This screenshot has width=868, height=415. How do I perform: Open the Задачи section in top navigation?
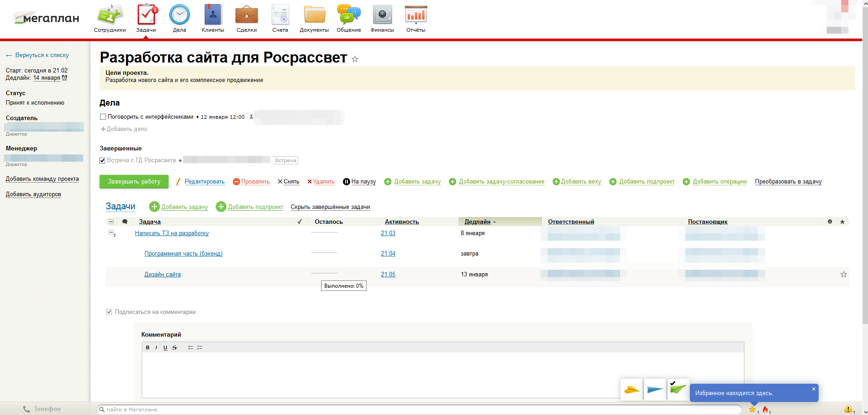(x=146, y=18)
